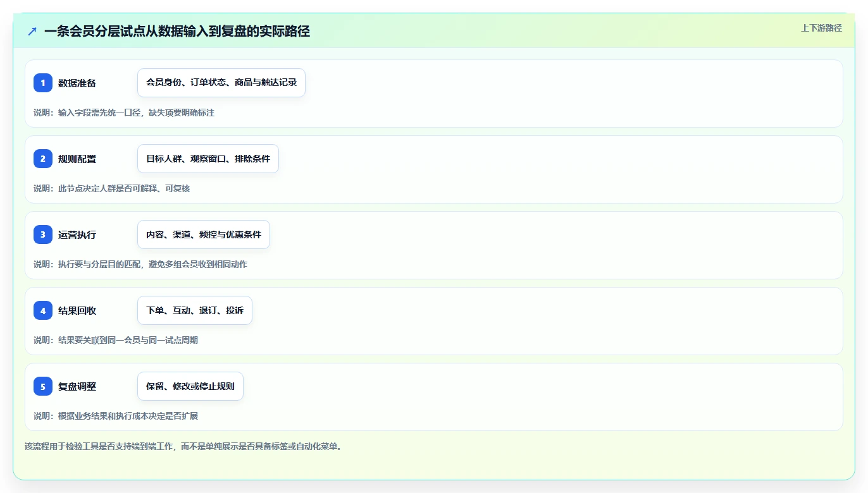
Task: Select the 下单、互动、退订、投诉 chip
Action: [195, 310]
